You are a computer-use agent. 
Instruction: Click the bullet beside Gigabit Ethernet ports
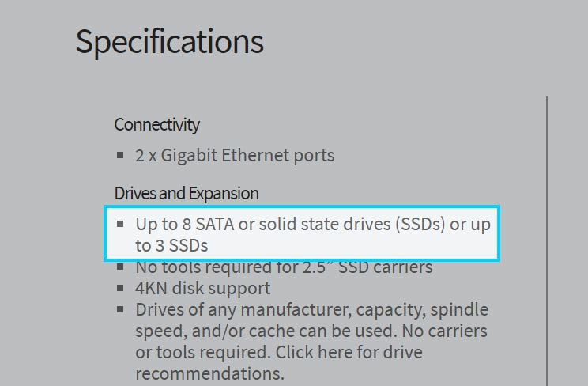coord(120,155)
